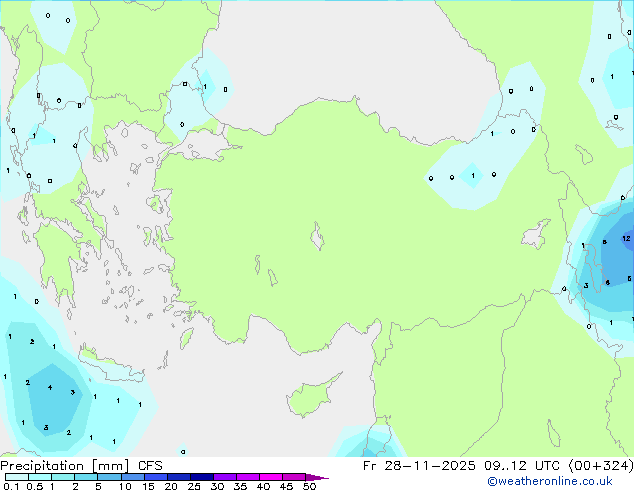Click the forecast date "Fr 28-11-2025" text
Screen dimensions: 634x490
click(419, 466)
